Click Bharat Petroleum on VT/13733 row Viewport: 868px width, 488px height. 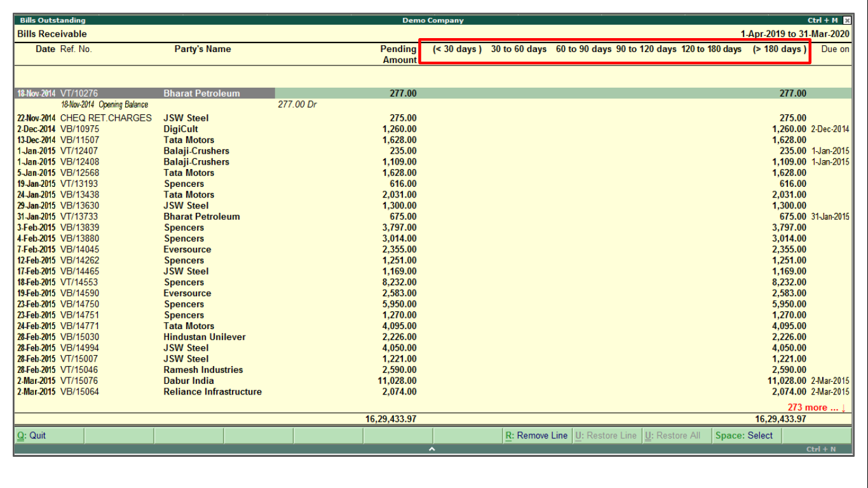pos(201,217)
